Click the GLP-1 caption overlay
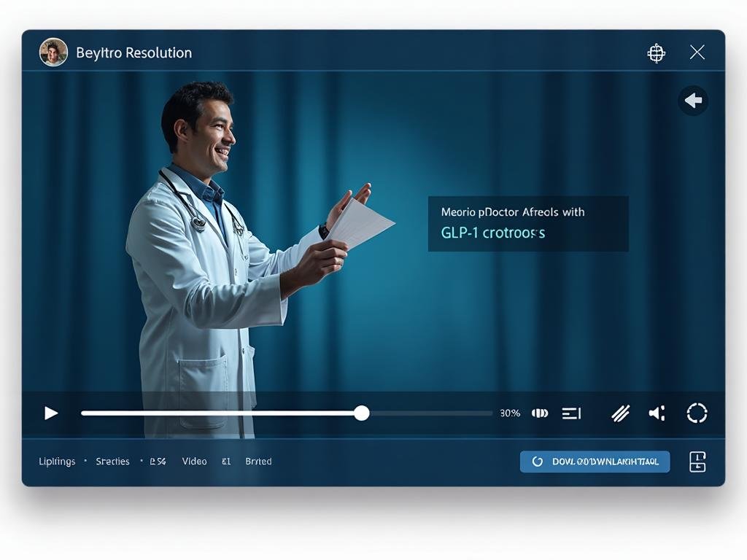Screen dimensions: 747x560 click(527, 223)
